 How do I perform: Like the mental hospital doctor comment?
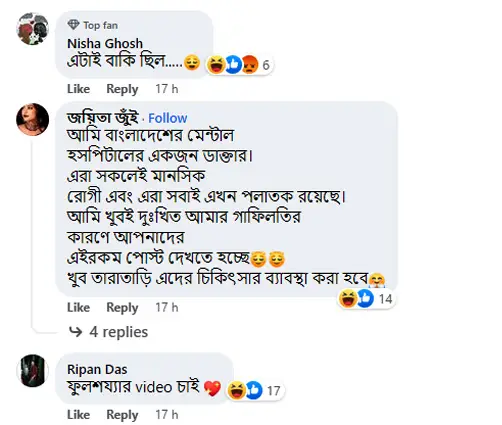point(78,307)
